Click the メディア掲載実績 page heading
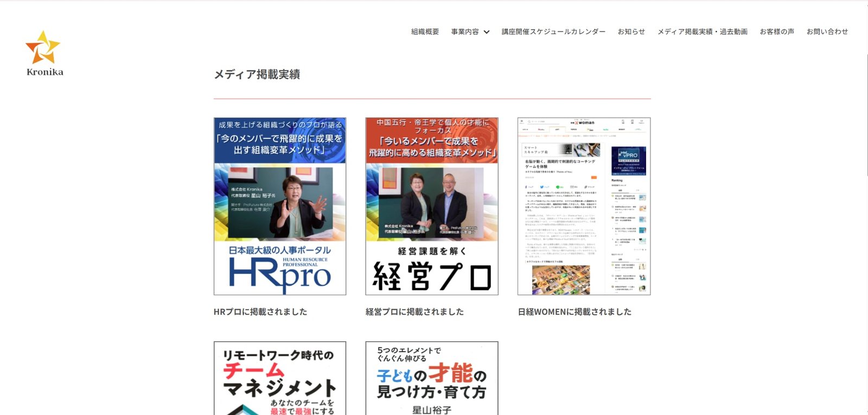This screenshot has width=868, height=415. pyautogui.click(x=257, y=74)
